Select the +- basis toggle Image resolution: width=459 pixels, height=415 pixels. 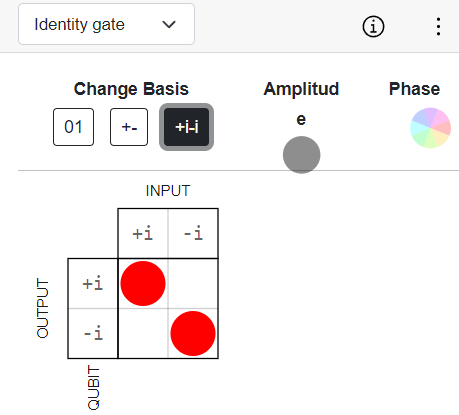click(129, 127)
